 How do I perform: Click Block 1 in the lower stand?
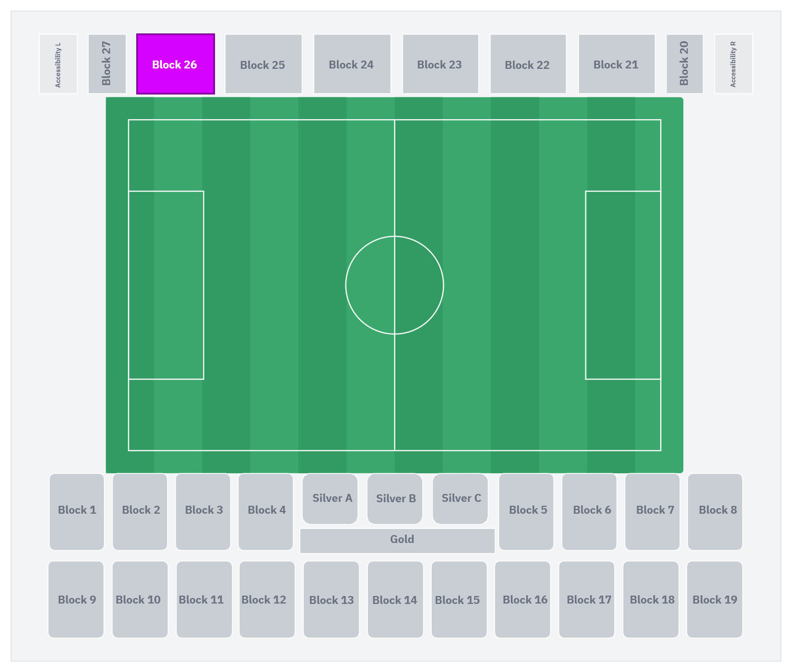click(77, 512)
